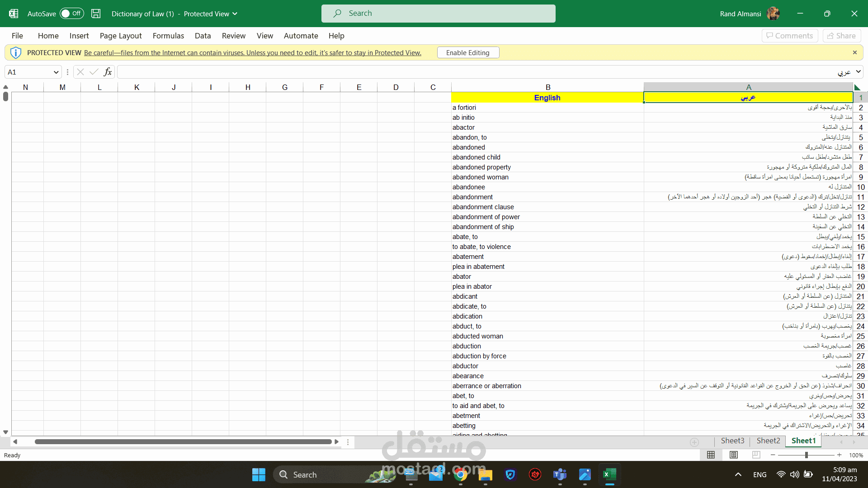Click the Save icon in toolbar
This screenshot has width=868, height=488.
pyautogui.click(x=95, y=13)
